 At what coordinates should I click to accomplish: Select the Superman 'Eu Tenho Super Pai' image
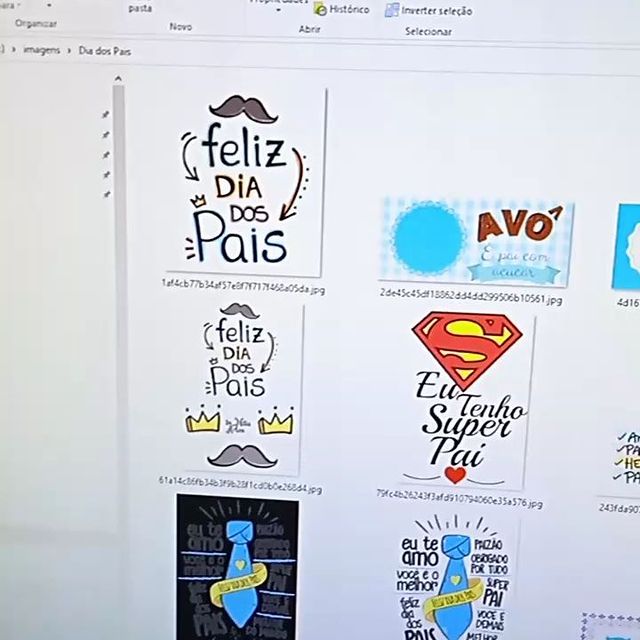469,400
